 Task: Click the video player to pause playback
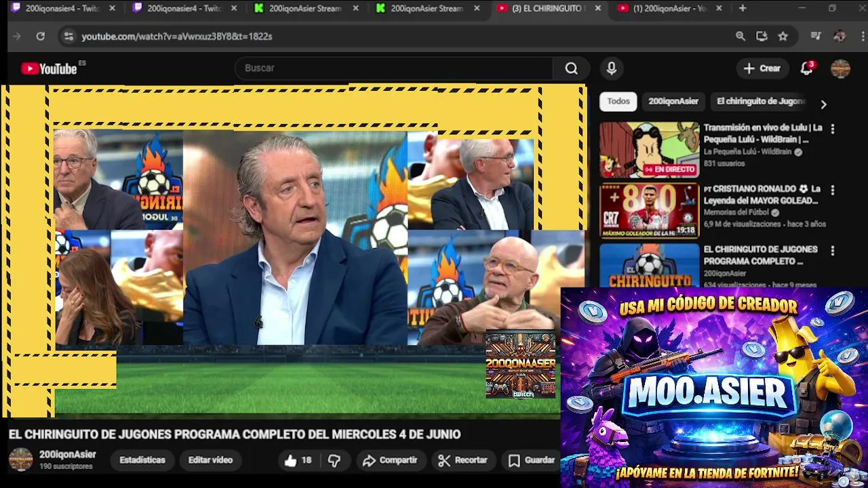click(294, 251)
